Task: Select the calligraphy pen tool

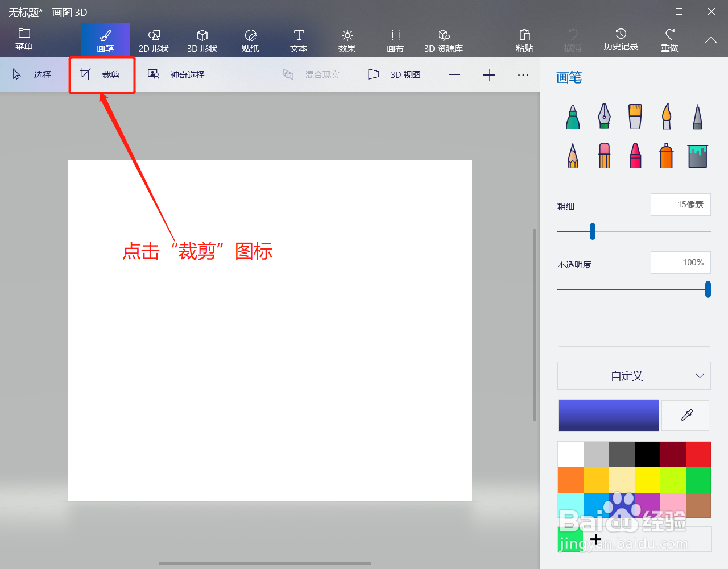Action: (x=603, y=116)
